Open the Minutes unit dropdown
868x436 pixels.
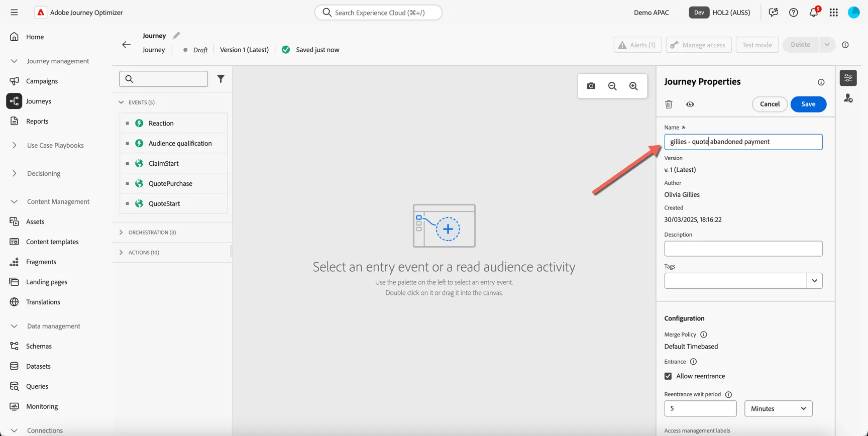pos(779,408)
